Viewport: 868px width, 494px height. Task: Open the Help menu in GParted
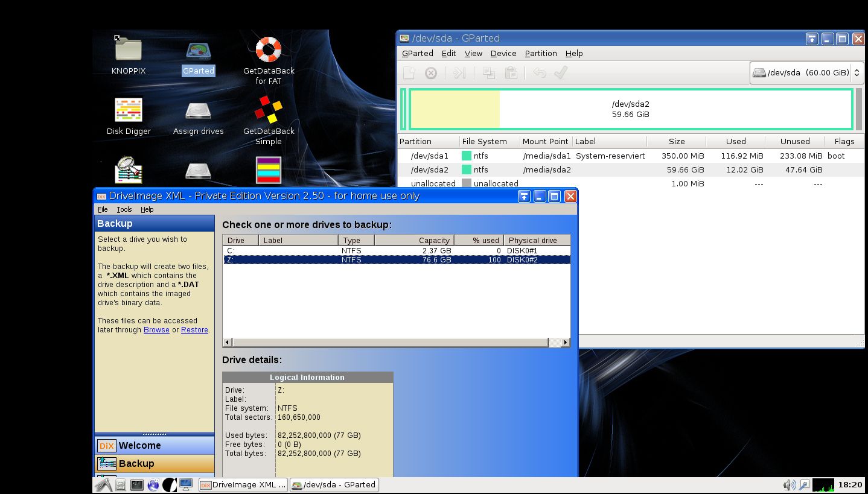[574, 53]
